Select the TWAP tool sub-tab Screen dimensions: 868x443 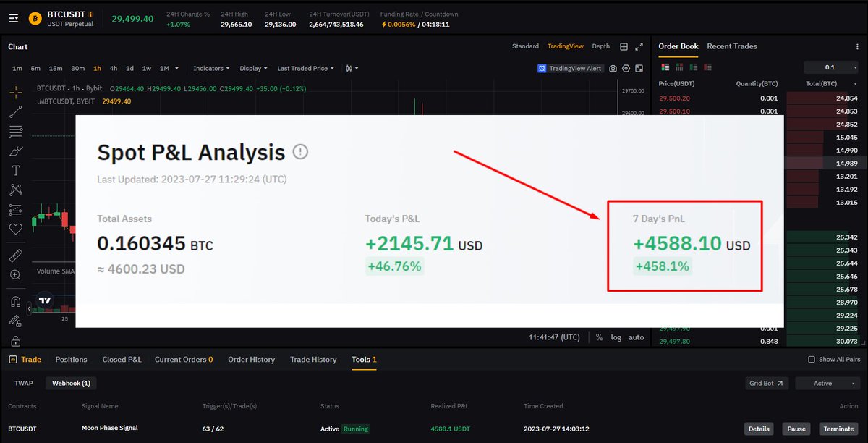(x=24, y=384)
